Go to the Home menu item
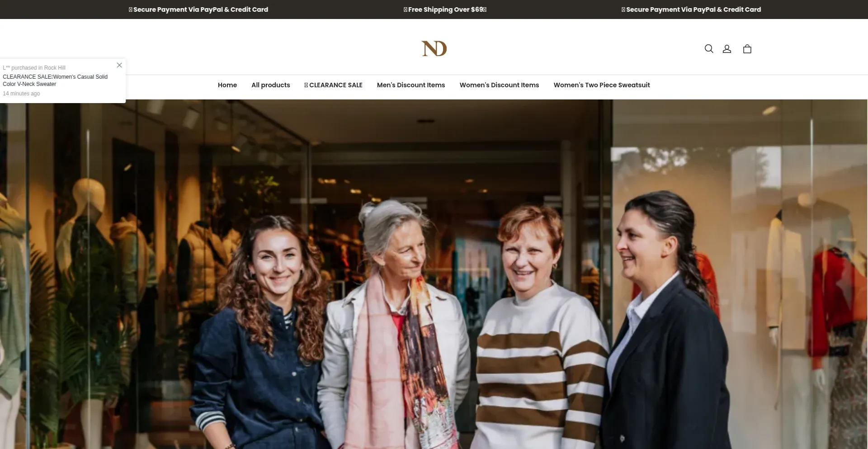Viewport: 868px width, 449px height. 227,85
